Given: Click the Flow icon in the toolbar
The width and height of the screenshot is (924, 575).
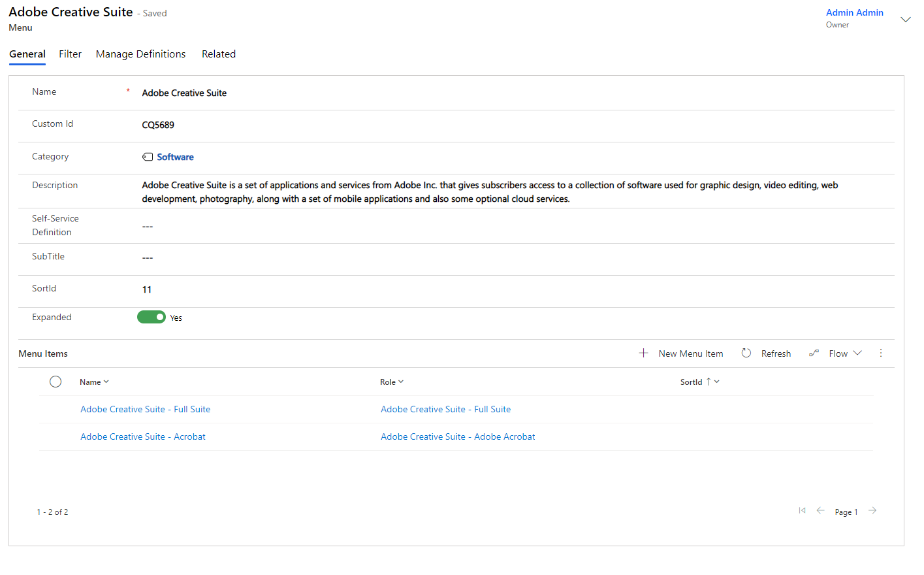Looking at the screenshot, I should [x=814, y=353].
